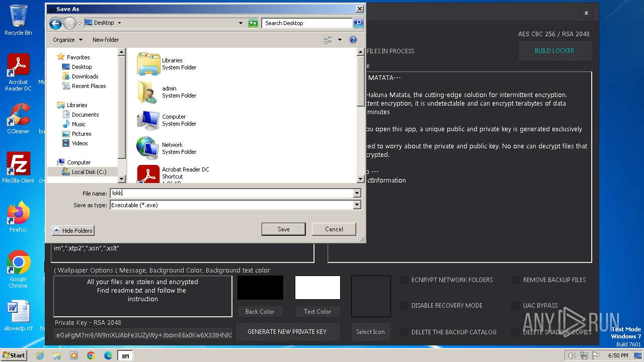Expand the Desktop breadcrumb arrow
The image size is (644, 362).
point(119,23)
